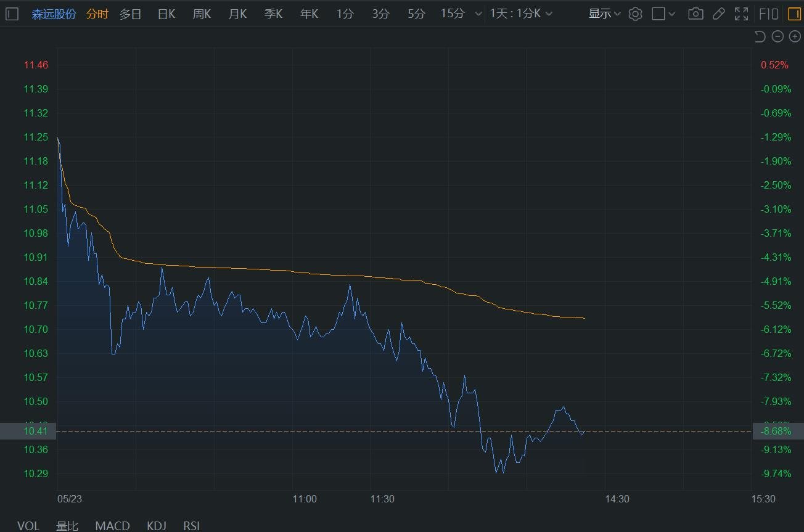Show the MACD indicator
The height and width of the screenshot is (532, 804).
(112, 525)
